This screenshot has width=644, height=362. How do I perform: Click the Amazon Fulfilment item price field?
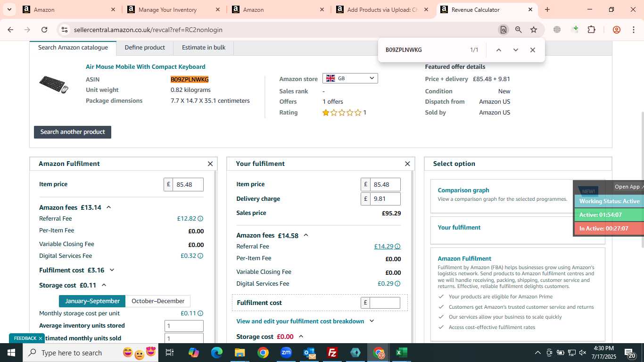point(188,184)
